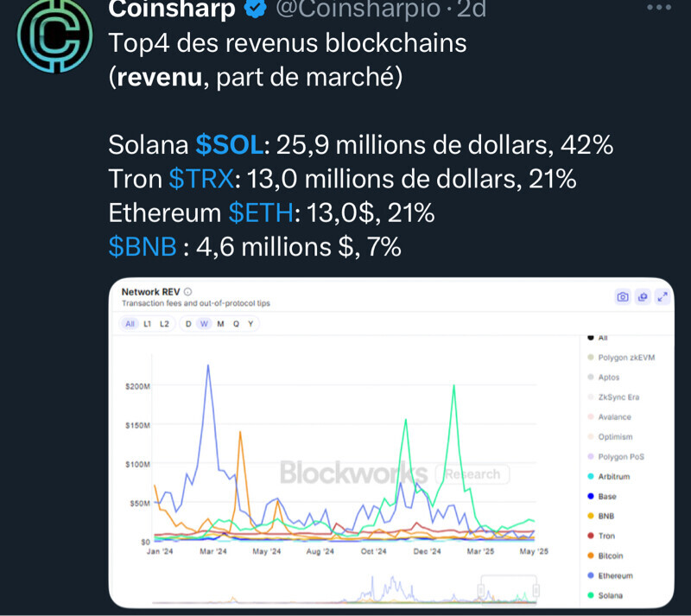The height and width of the screenshot is (616, 691).
Task: Click the range slider handle below the chart
Action: coord(481,590)
